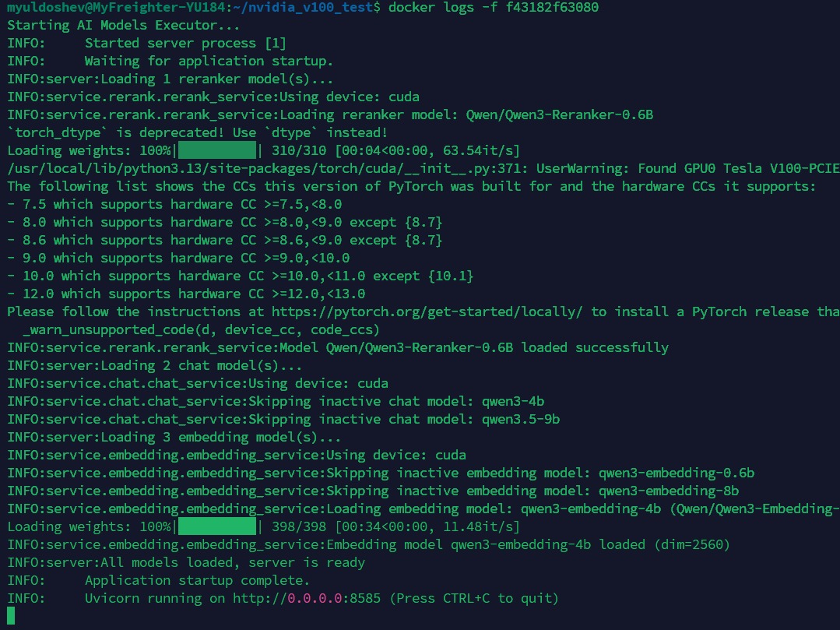Viewport: 840px width, 630px height.
Task: Click the "Application startup complete." line
Action: coord(197,580)
